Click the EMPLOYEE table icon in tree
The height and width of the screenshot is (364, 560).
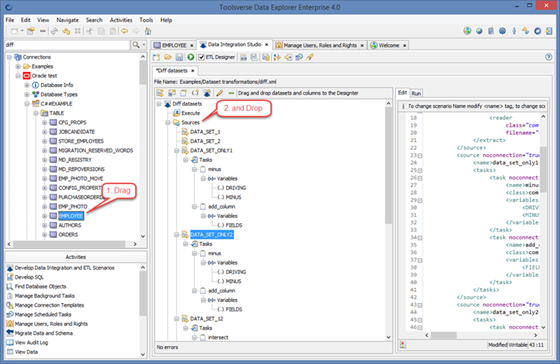point(53,216)
